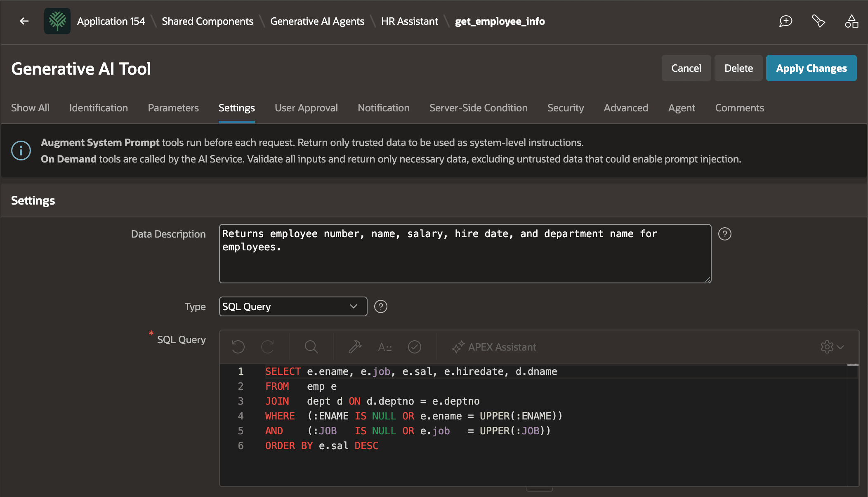Validate the SQL query checkmark icon
868x497 pixels.
414,347
